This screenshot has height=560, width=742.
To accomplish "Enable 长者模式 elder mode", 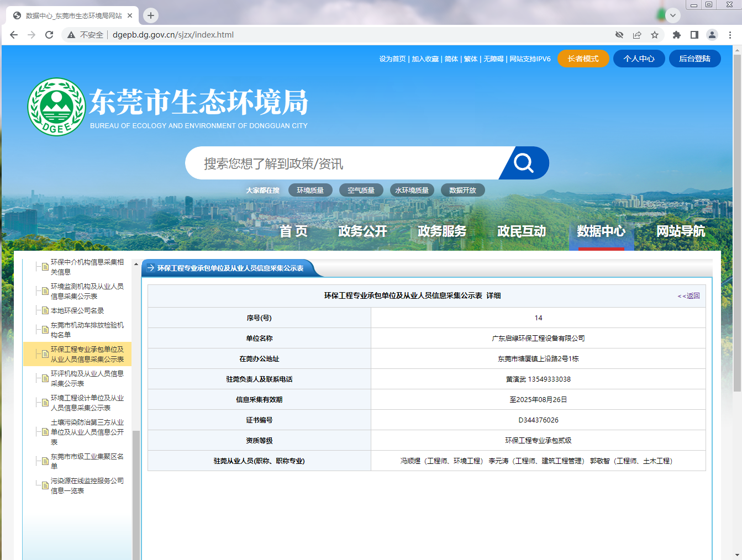I will (x=583, y=59).
